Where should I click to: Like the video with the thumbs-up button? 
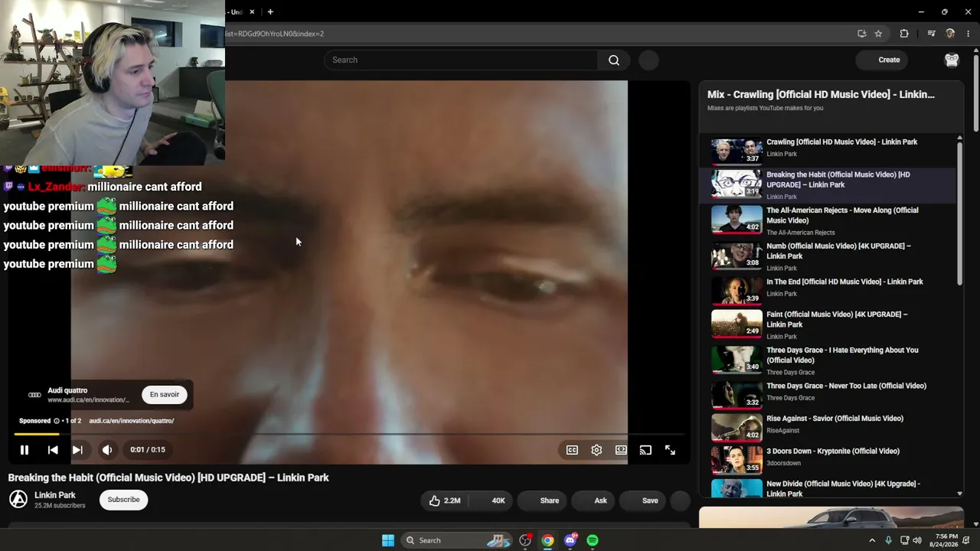point(446,500)
